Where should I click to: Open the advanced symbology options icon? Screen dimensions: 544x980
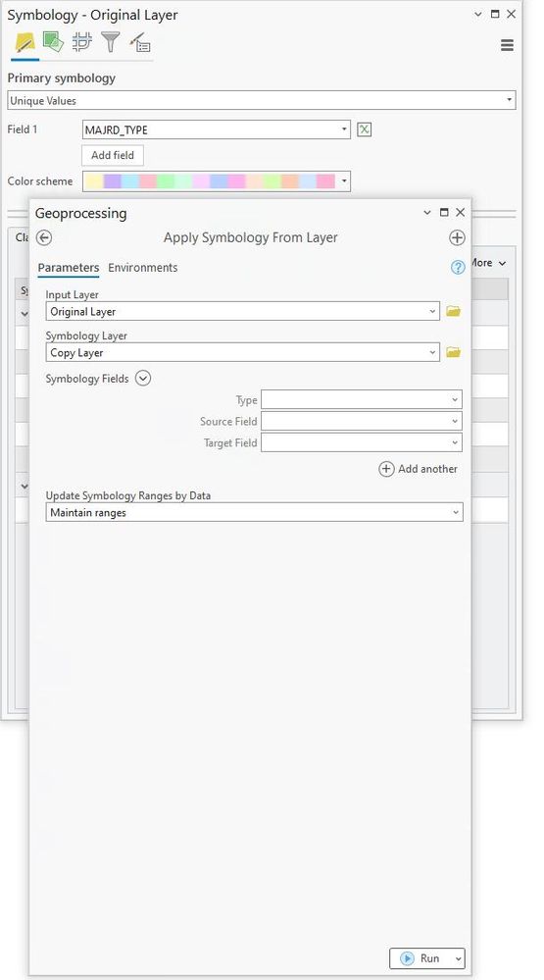click(140, 43)
